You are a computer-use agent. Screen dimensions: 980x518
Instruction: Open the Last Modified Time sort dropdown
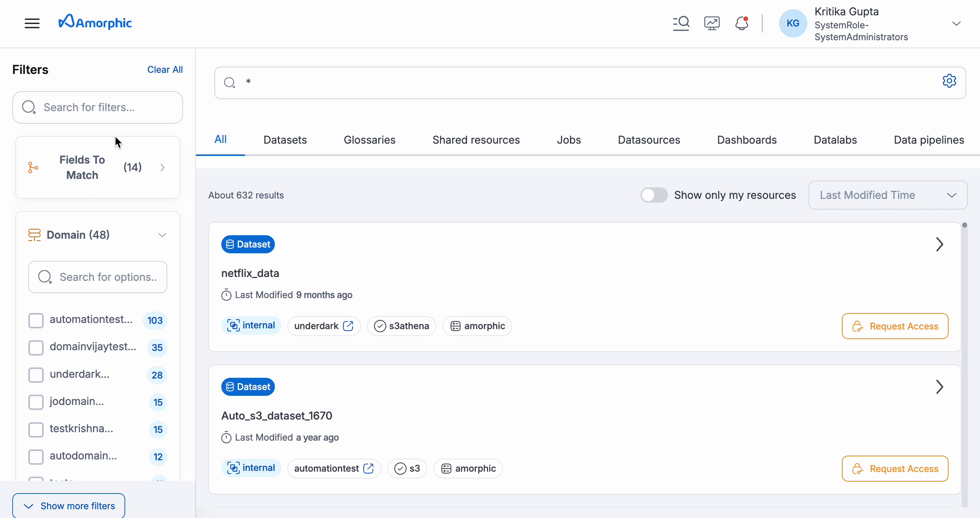click(x=887, y=195)
